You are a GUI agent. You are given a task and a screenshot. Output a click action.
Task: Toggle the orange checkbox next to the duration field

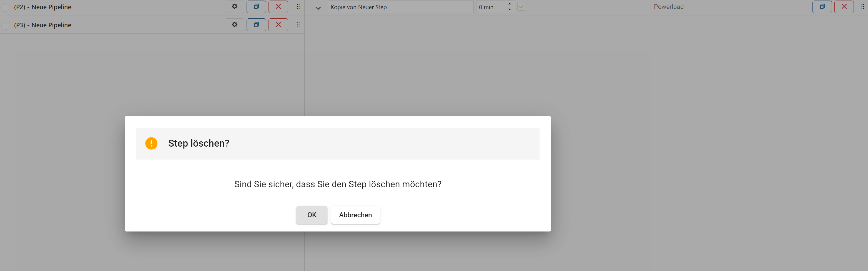point(521,6)
